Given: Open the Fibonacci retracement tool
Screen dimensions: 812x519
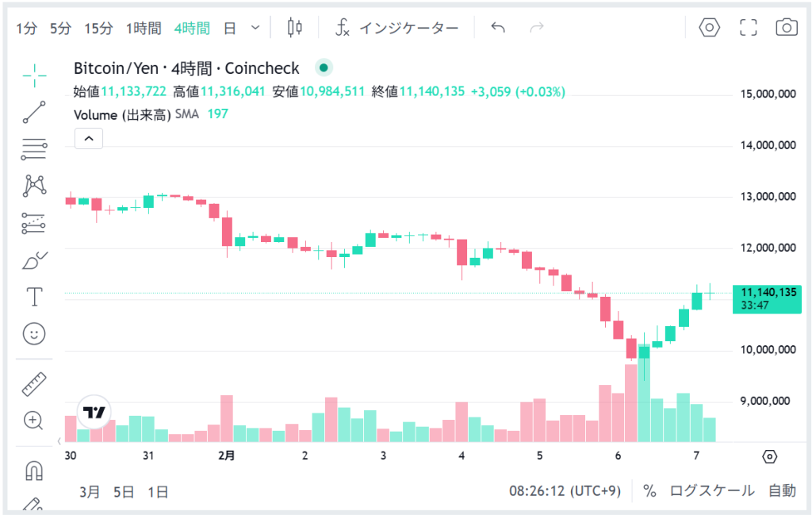Looking at the screenshot, I should (35, 148).
